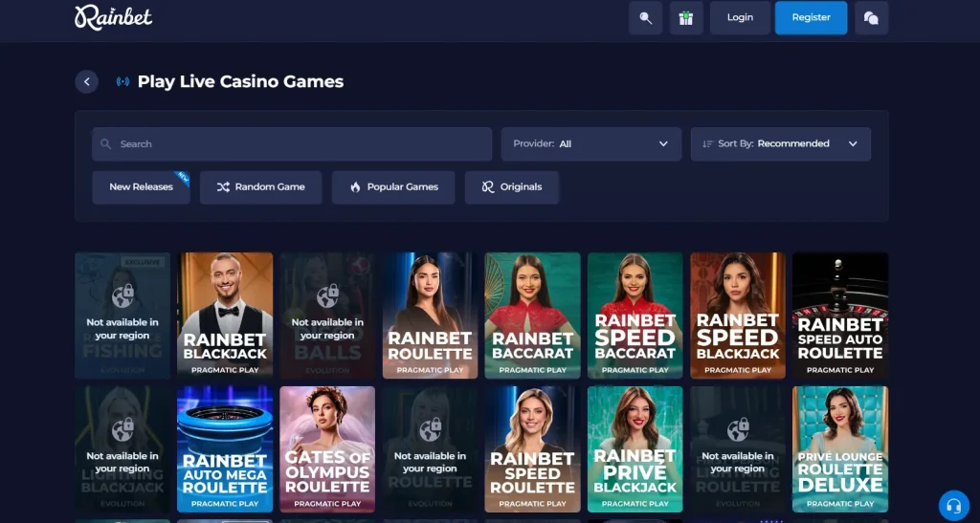This screenshot has width=980, height=523.
Task: Click the unavailable Evolution Roulette tile in second row
Action: tap(430, 449)
